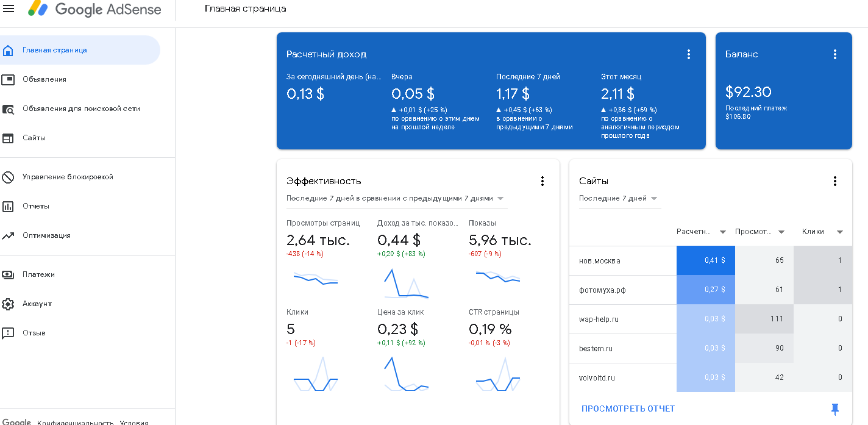Click the Доход за тыс. показов chart
The height and width of the screenshot is (425, 868).
(407, 284)
